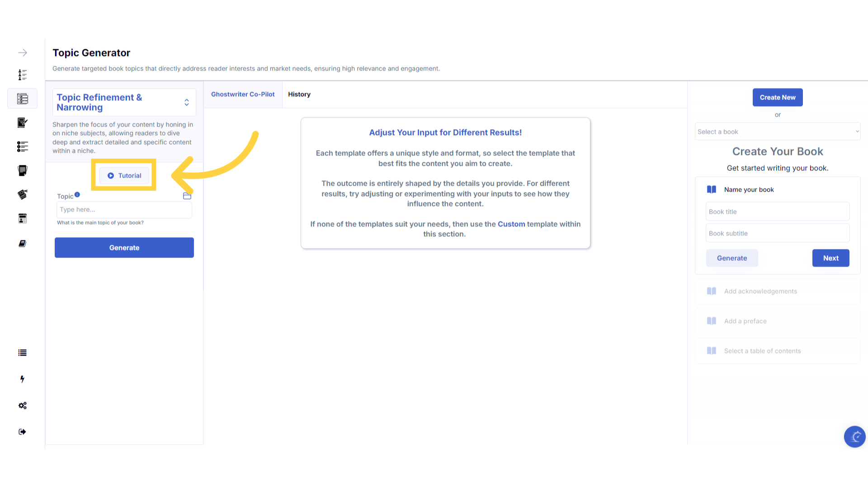Click the lightning bolt sidebar icon
This screenshot has width=868, height=488.
pos(22,379)
